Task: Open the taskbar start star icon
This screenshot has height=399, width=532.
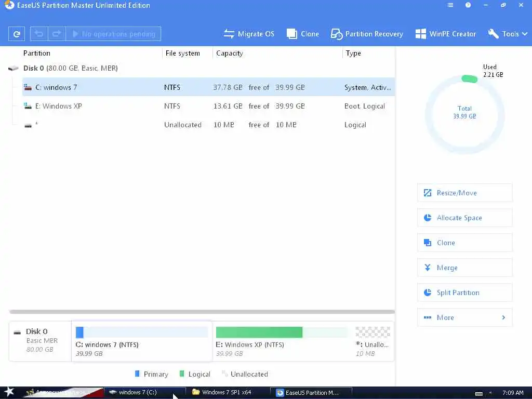Action: [x=9, y=392]
